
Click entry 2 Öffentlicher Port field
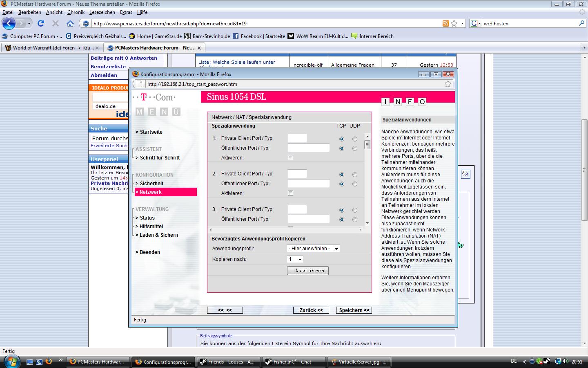click(x=309, y=184)
